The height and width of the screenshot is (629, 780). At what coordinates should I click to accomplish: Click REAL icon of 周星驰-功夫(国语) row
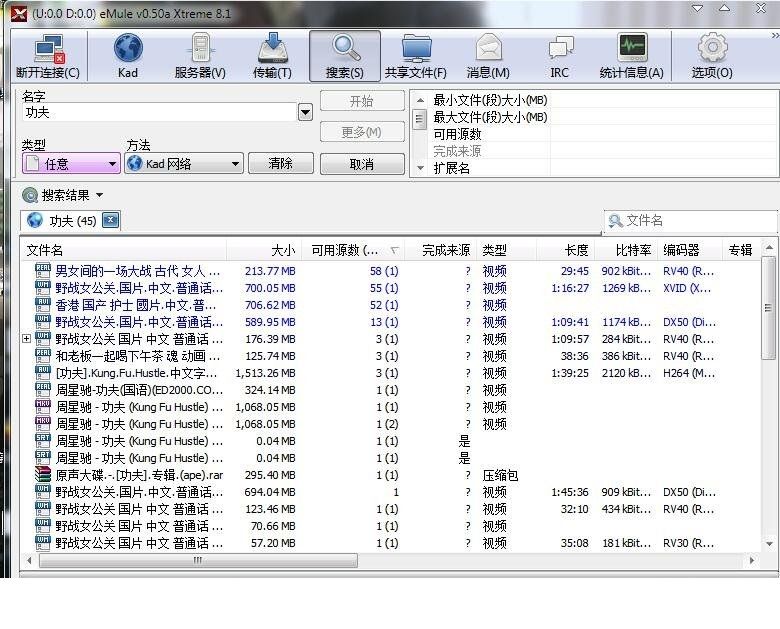(43, 390)
